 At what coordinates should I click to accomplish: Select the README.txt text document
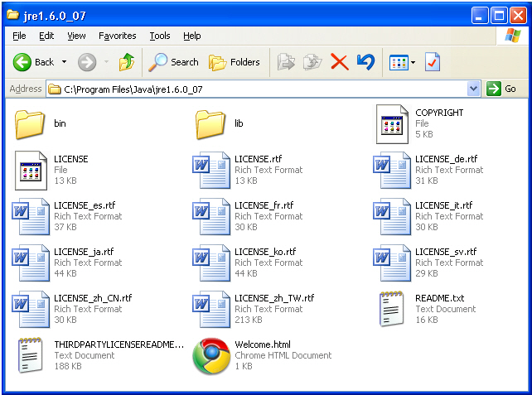[x=391, y=309]
